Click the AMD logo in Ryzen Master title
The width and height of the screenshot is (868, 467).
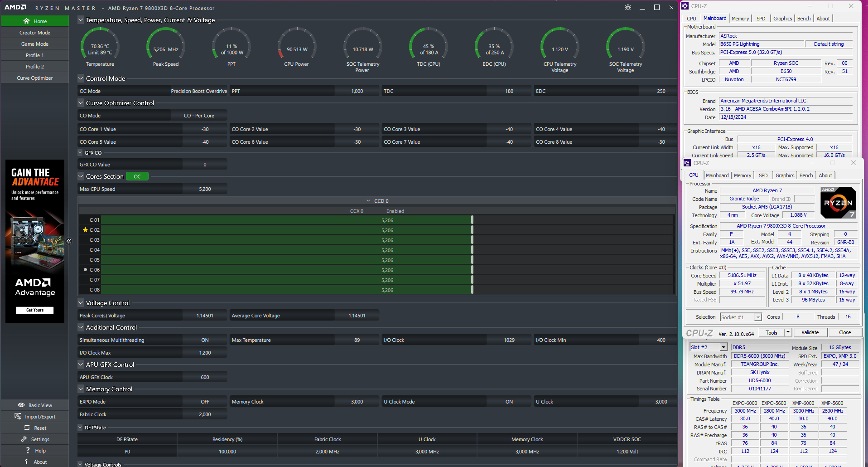coord(16,7)
